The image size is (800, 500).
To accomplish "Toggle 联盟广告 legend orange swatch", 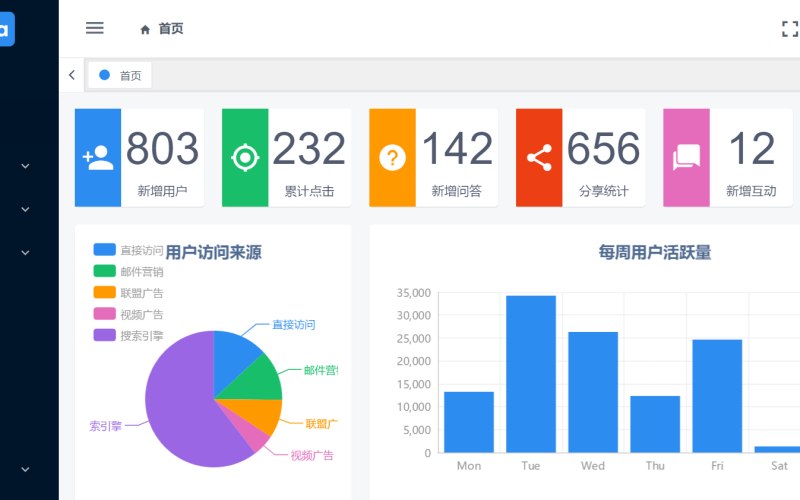I will coord(105,292).
